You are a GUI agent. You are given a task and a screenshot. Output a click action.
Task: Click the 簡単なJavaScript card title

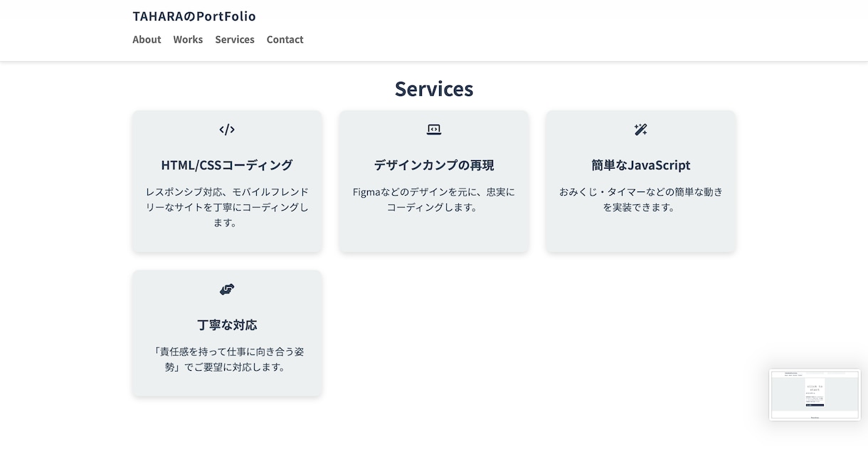pyautogui.click(x=641, y=165)
